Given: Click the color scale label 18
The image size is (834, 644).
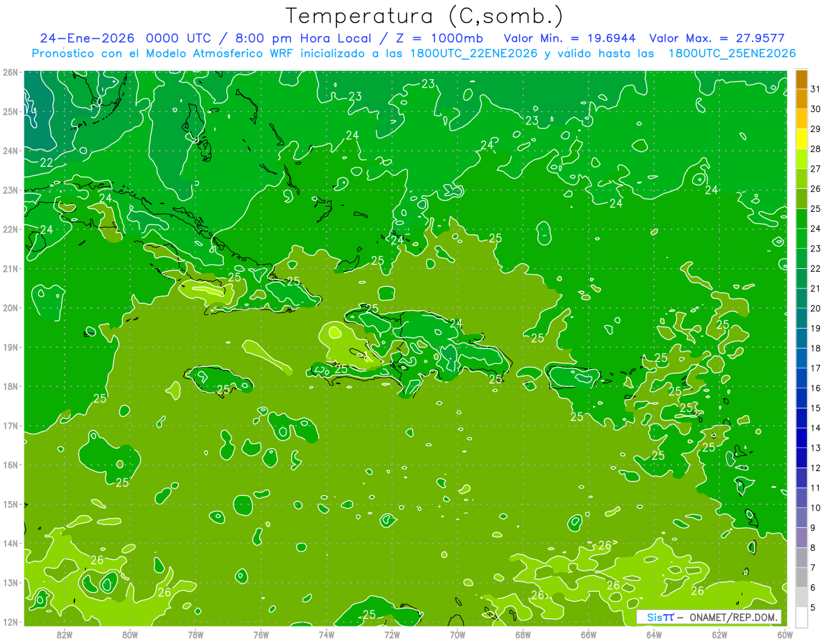Looking at the screenshot, I should point(815,348).
